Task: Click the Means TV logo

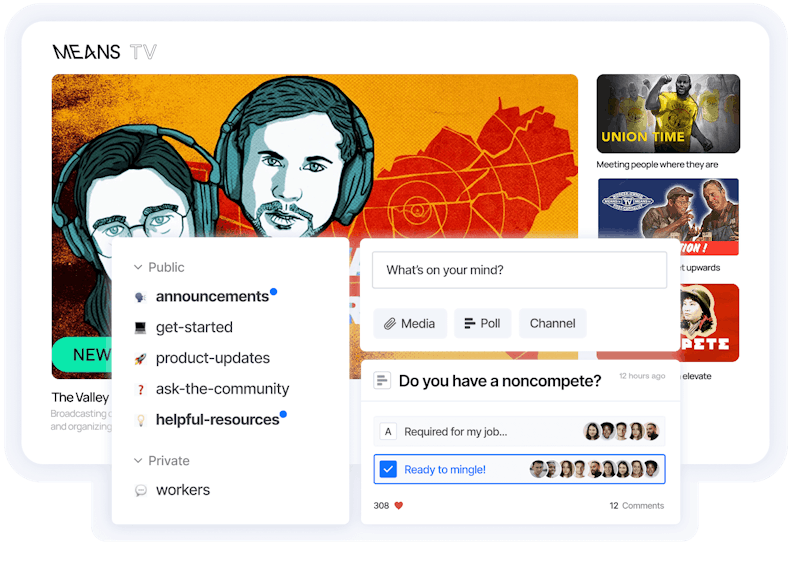Action: point(104,51)
